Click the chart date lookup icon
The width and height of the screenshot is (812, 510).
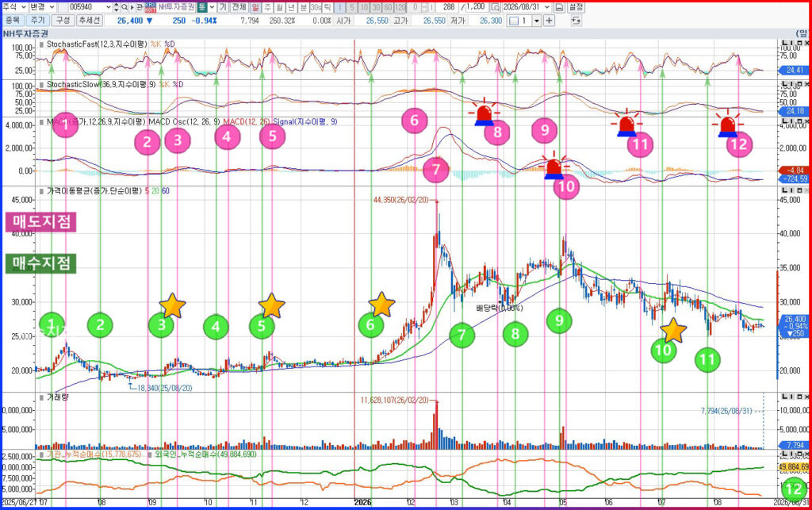(495, 7)
